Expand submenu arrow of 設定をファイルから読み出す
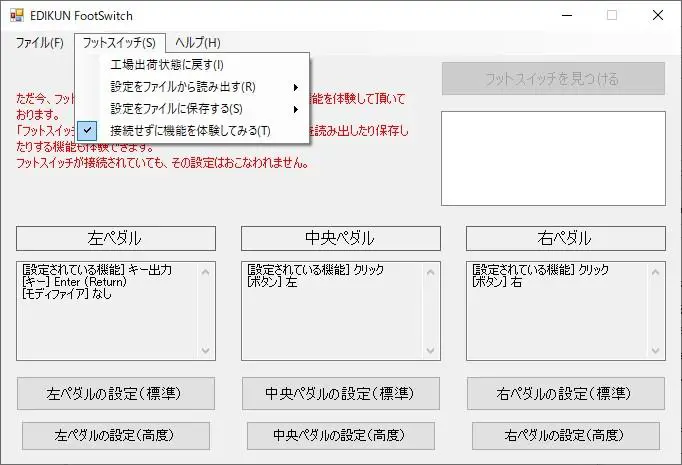This screenshot has width=682, height=465. point(296,87)
